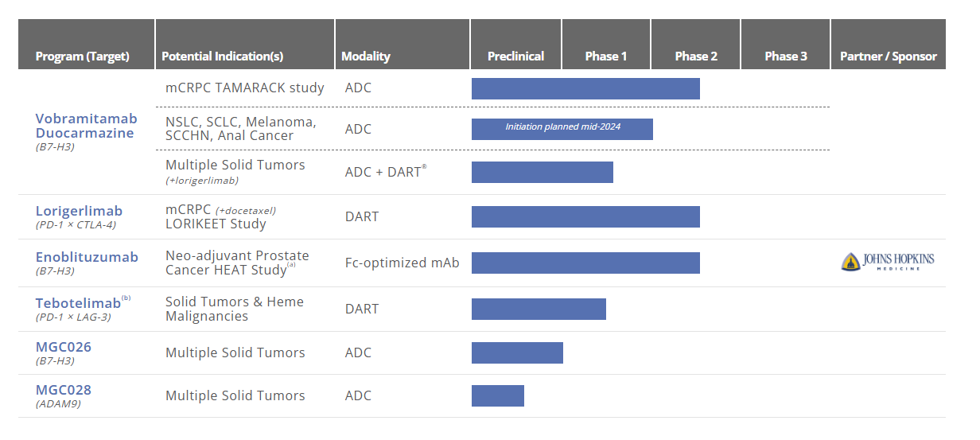Click the Enoblituzumab program name
This screenshot has width=980, height=440.
click(87, 257)
